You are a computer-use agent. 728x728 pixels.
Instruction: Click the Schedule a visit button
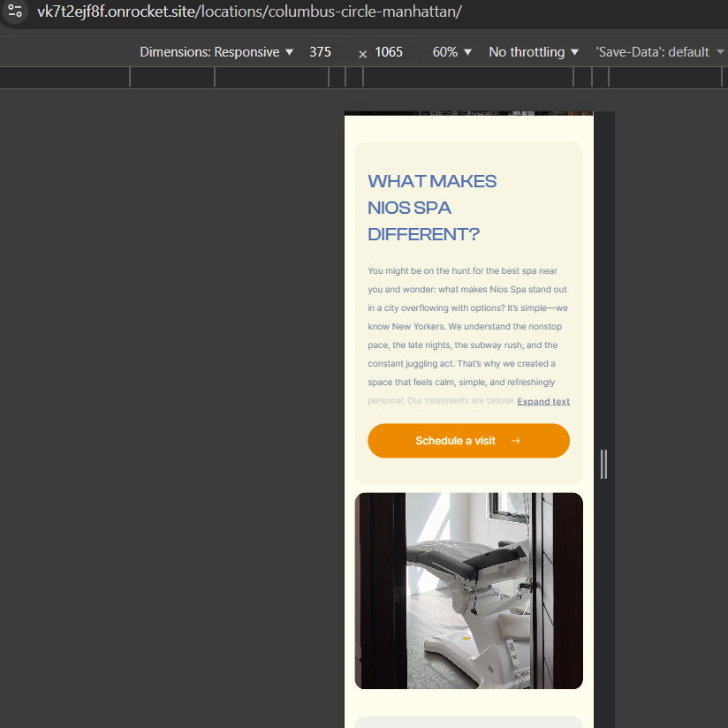point(468,441)
